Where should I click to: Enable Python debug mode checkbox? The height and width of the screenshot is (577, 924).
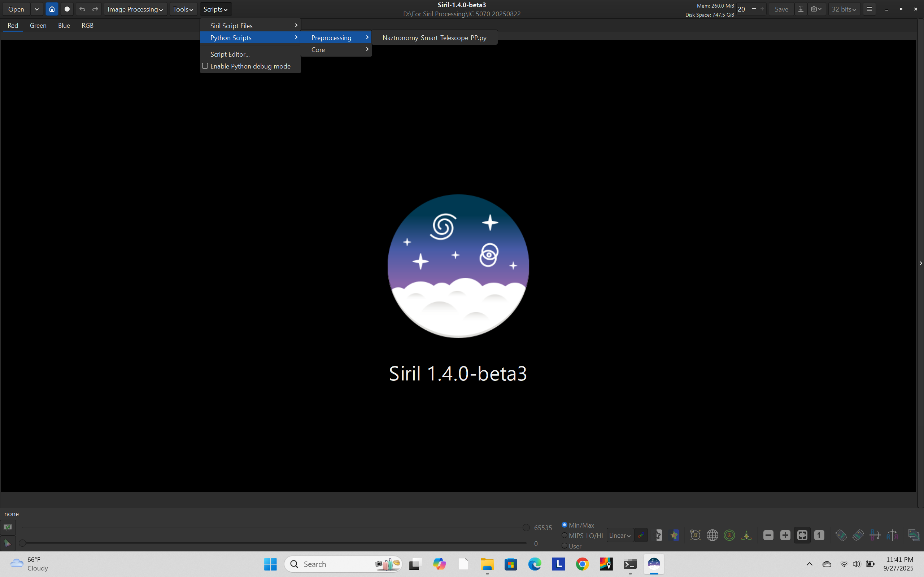(x=205, y=66)
